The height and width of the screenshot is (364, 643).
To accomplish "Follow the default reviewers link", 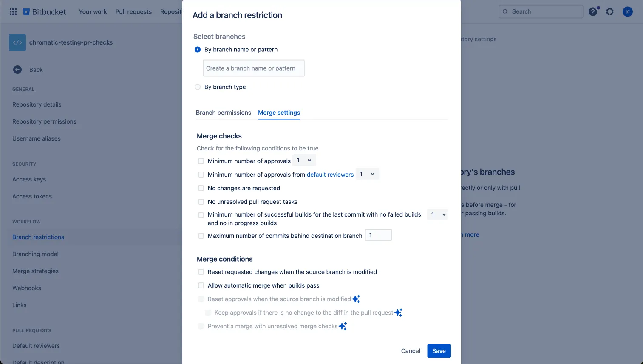I will (x=330, y=175).
